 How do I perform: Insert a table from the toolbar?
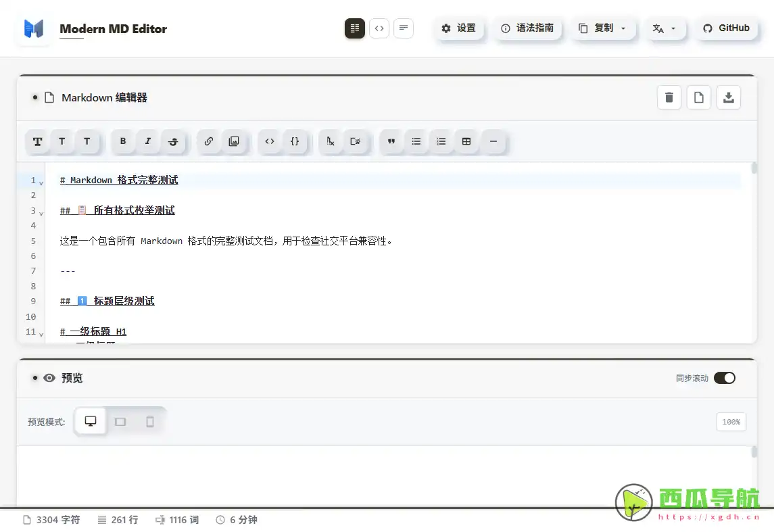point(466,142)
